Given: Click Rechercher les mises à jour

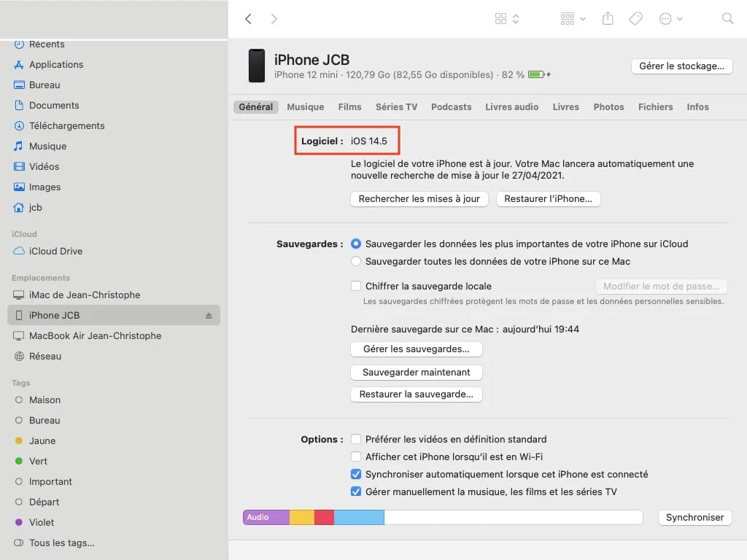Looking at the screenshot, I should pyautogui.click(x=419, y=199).
